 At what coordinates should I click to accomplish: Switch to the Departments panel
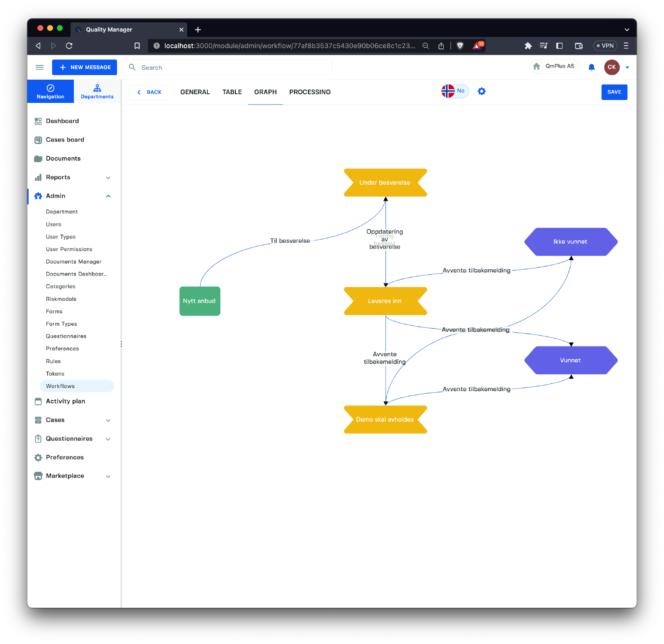tap(97, 92)
